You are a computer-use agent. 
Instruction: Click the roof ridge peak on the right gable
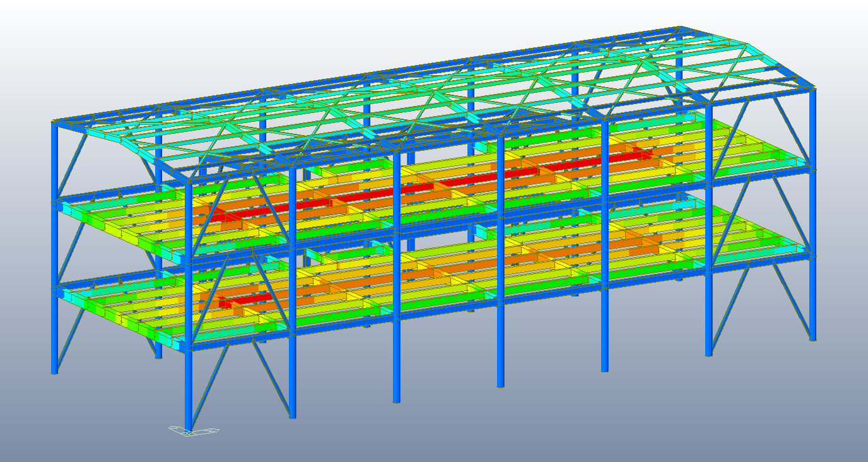(x=749, y=46)
